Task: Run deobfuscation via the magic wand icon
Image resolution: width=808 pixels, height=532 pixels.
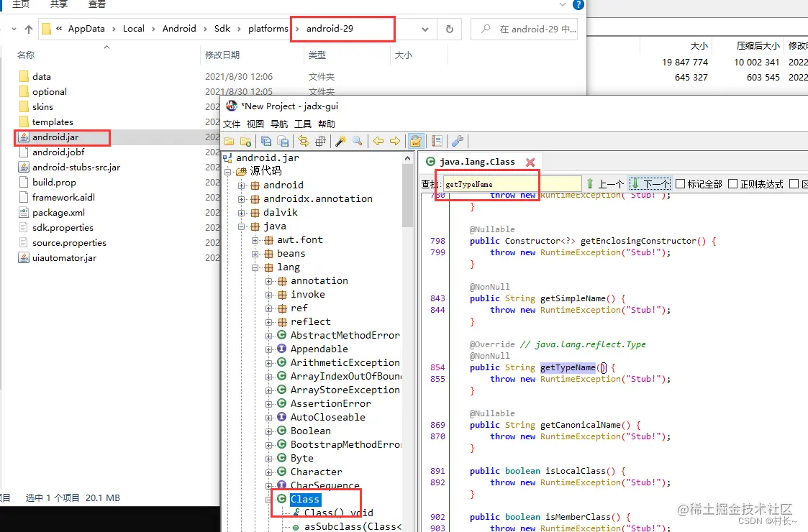Action: pos(339,141)
